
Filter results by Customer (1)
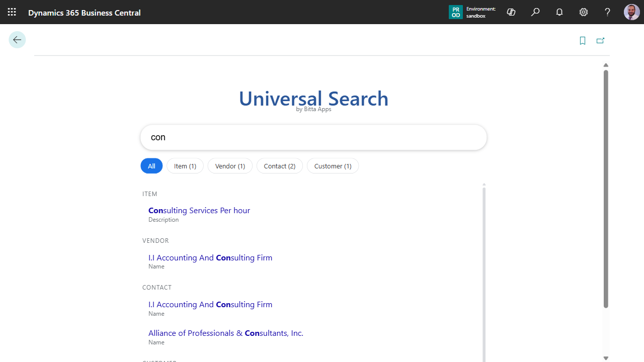(333, 166)
